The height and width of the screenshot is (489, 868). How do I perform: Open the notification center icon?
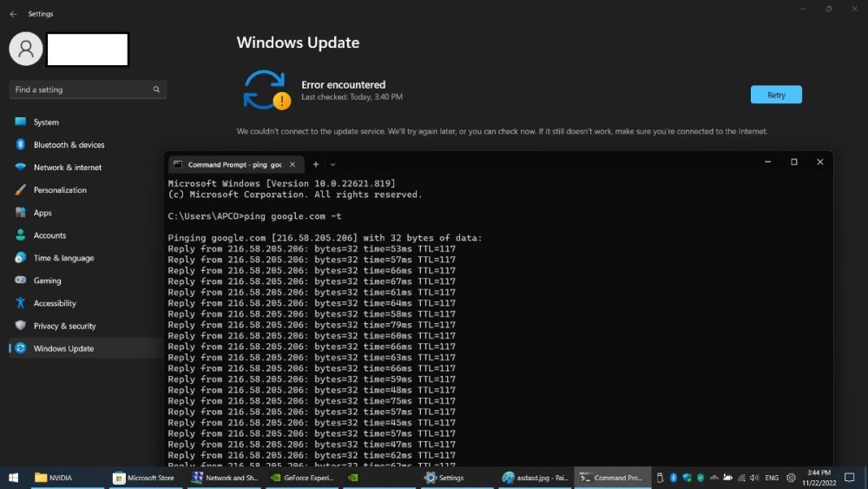[849, 478]
